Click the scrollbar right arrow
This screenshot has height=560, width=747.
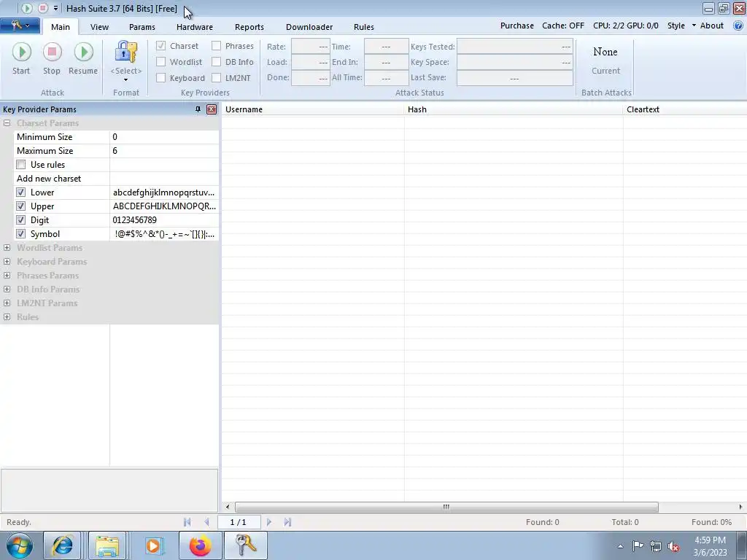click(x=740, y=507)
